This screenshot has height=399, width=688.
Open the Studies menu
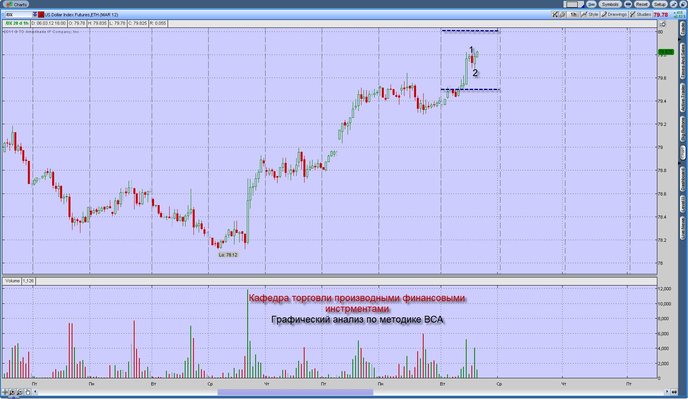pos(641,14)
